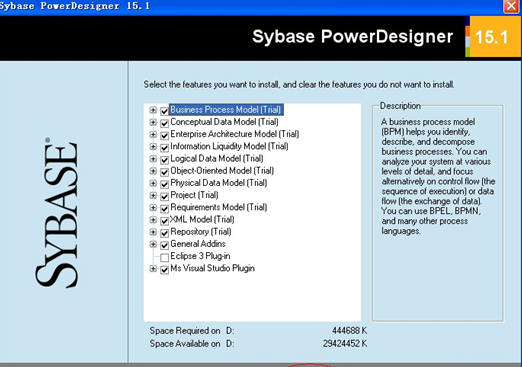Expand Project (Trial) node
522x367 pixels.
coord(153,195)
